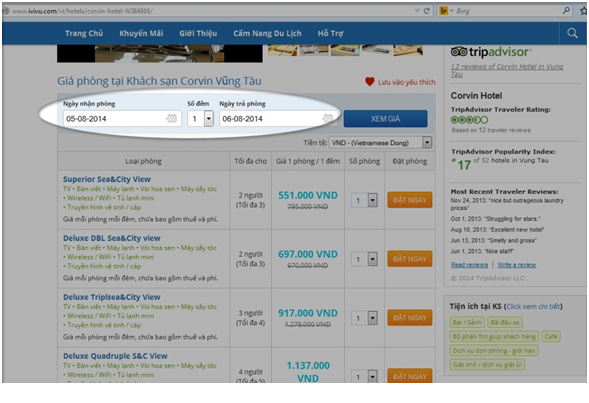Click the 'Excellent new hotel' review line
Viewport: 589px width, 403px height.
497,229
